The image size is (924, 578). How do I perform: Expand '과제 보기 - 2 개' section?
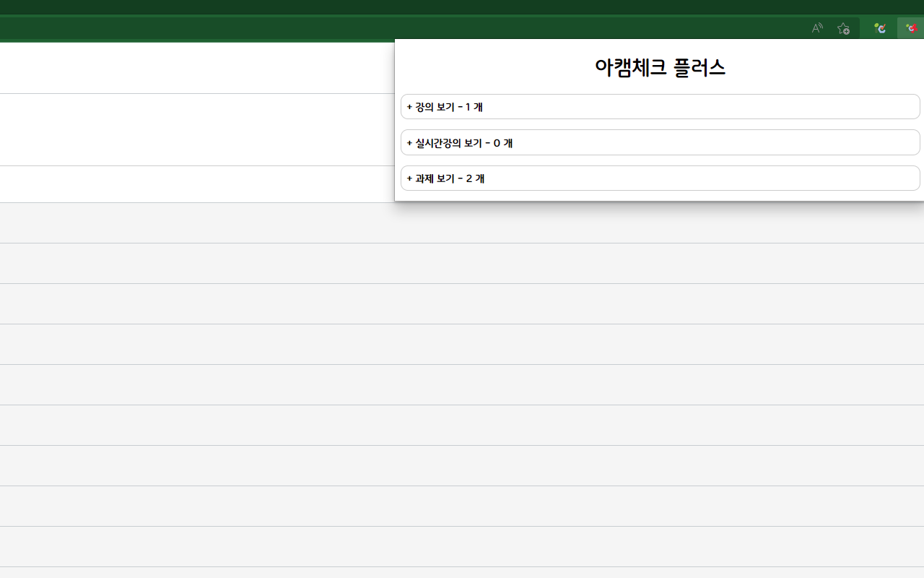pyautogui.click(x=661, y=178)
